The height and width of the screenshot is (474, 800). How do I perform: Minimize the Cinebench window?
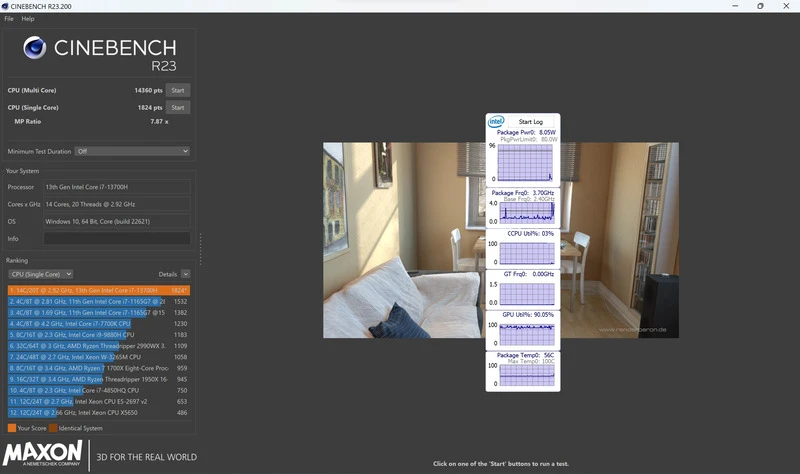tap(735, 6)
